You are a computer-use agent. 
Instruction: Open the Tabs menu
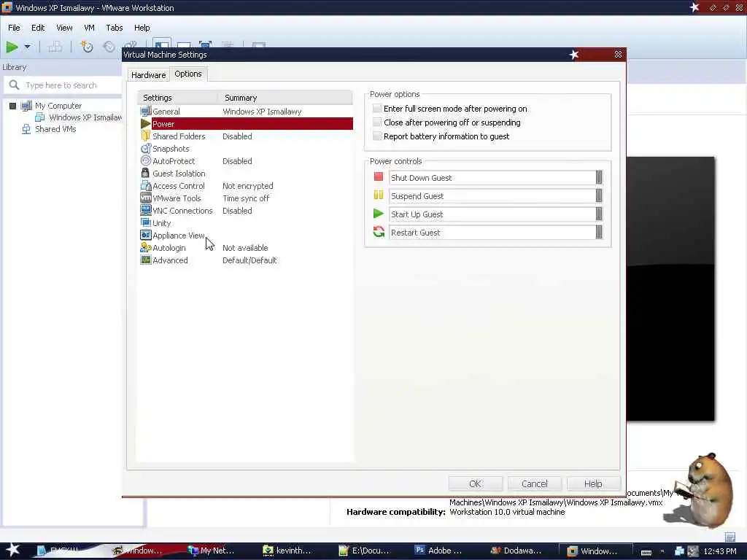(115, 28)
